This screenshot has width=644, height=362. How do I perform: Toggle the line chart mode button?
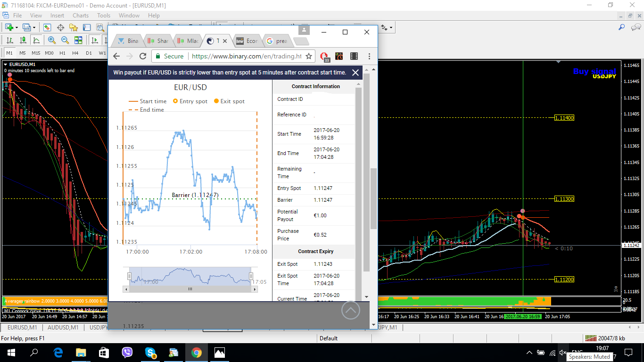pos(37,40)
